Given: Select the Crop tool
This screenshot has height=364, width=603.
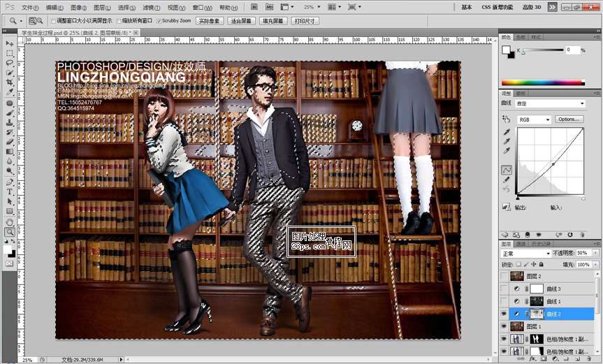Looking at the screenshot, I should click(x=10, y=82).
